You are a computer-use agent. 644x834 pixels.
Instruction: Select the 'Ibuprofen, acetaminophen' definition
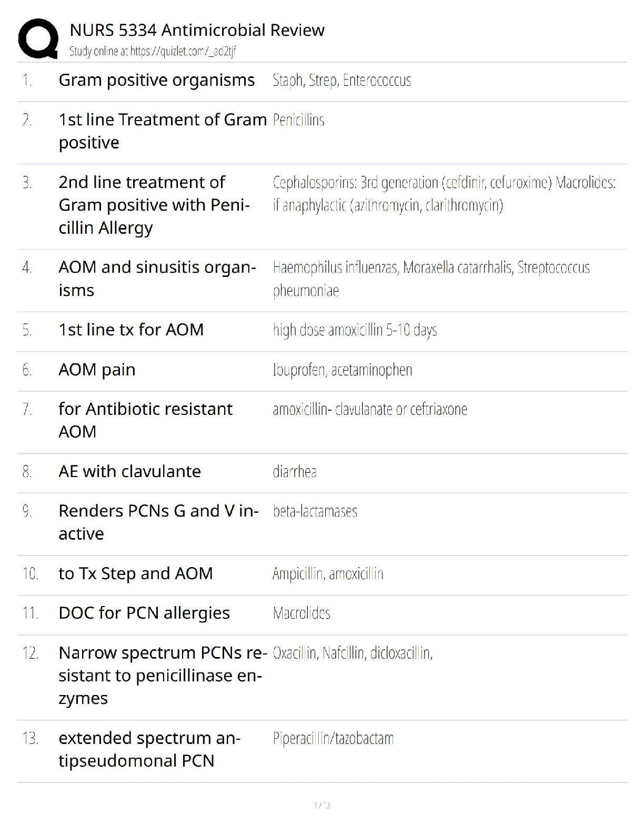coord(342,370)
